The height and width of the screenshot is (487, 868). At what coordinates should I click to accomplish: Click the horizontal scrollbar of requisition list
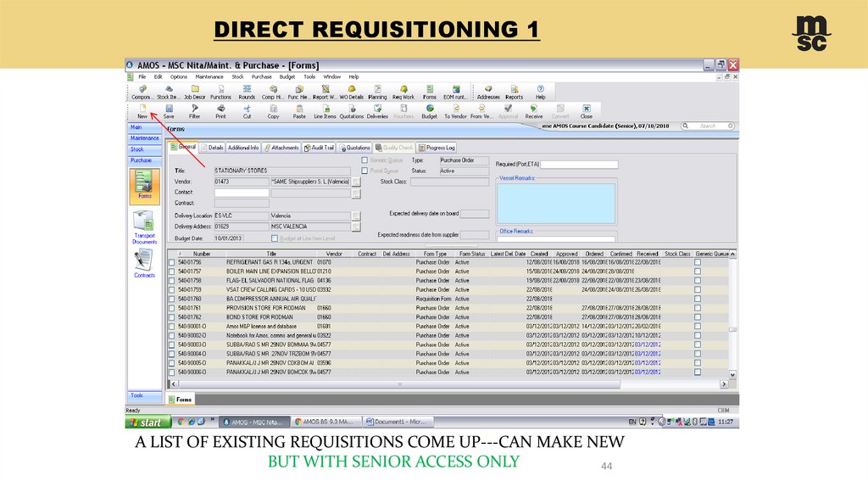pyautogui.click(x=398, y=384)
